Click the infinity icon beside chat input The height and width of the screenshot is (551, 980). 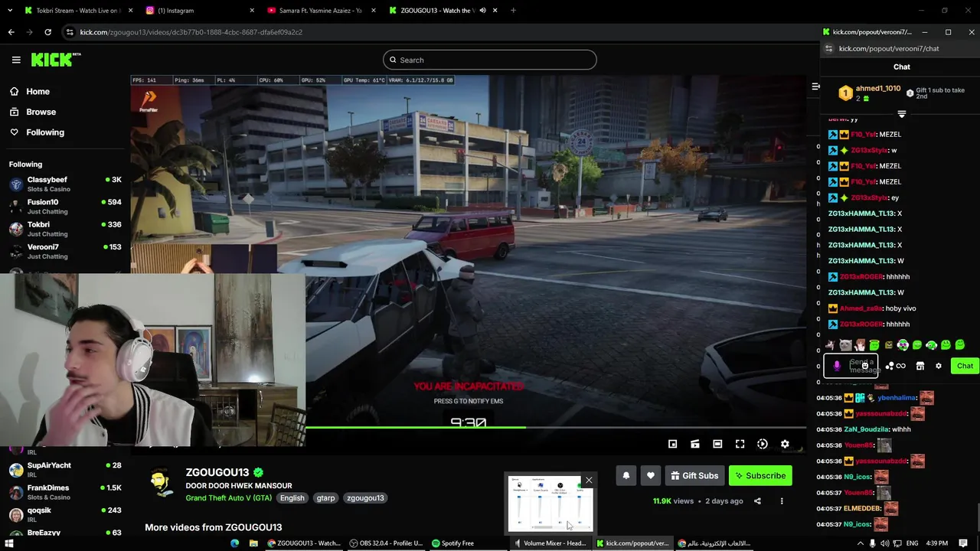(900, 366)
